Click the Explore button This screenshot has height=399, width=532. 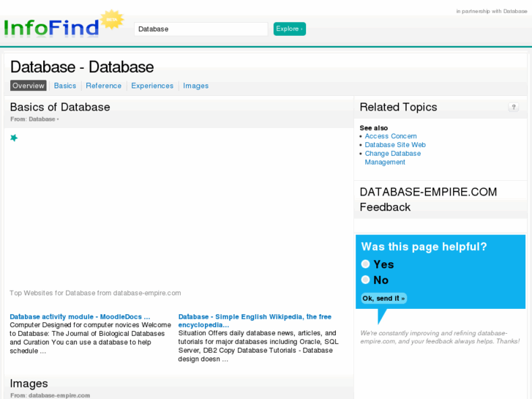coord(289,29)
